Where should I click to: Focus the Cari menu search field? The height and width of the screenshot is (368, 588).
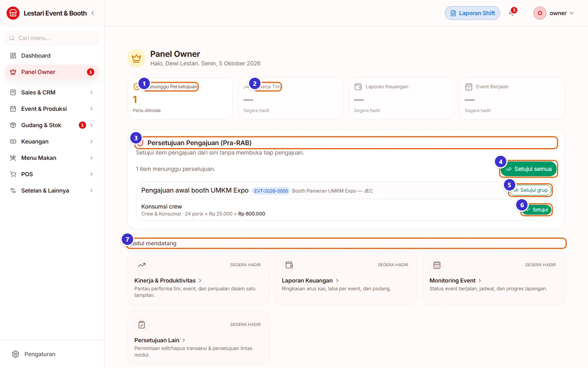[x=52, y=38]
